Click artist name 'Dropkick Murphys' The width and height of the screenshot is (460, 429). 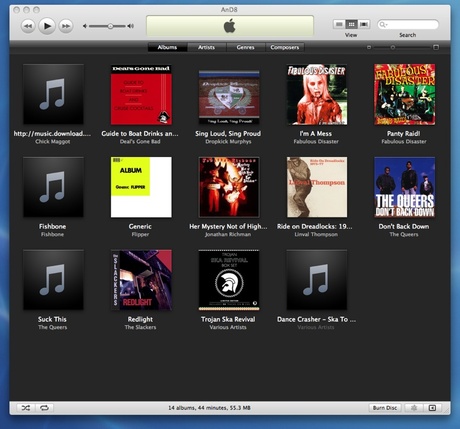pyautogui.click(x=228, y=142)
